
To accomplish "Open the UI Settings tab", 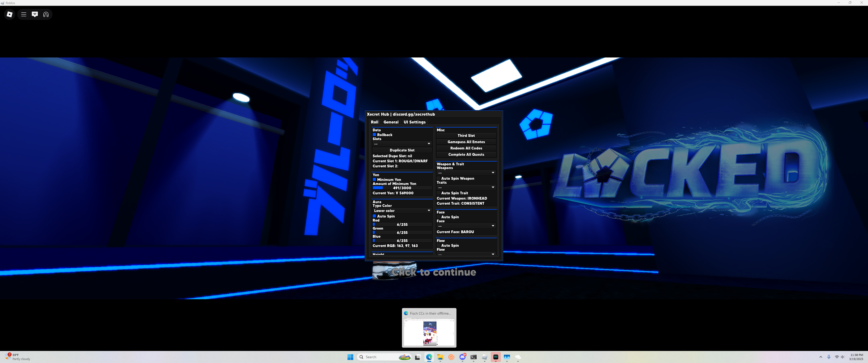I will click(x=415, y=122).
